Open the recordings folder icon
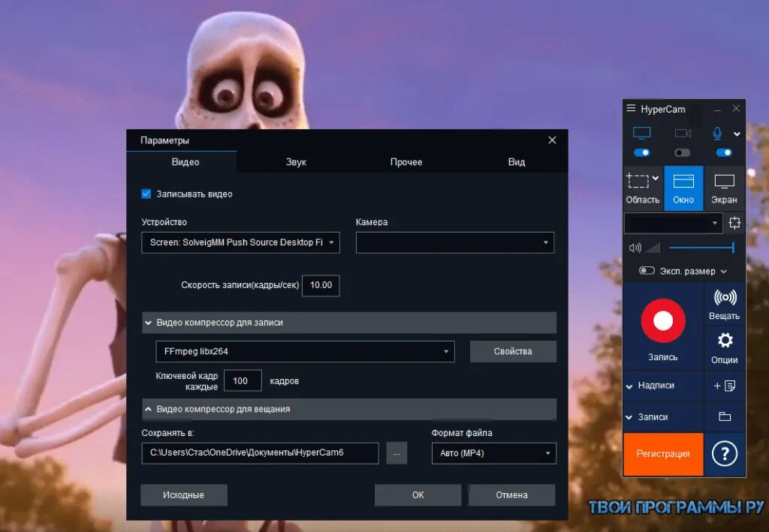The width and height of the screenshot is (769, 532). (725, 417)
